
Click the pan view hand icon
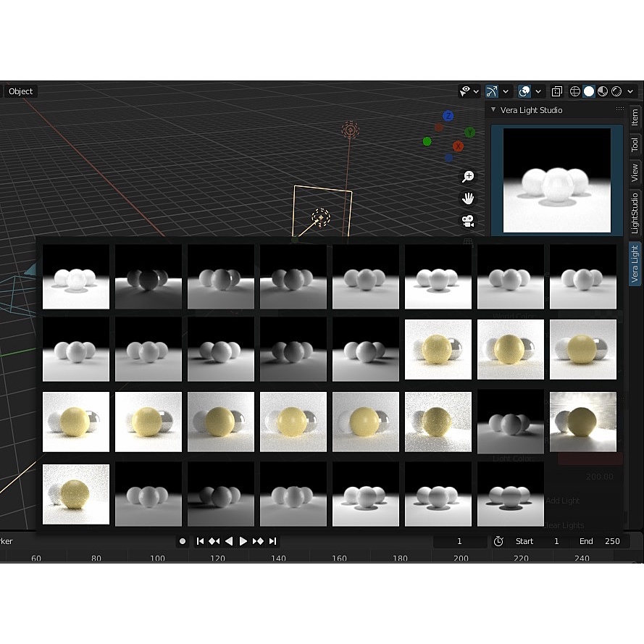pos(468,198)
